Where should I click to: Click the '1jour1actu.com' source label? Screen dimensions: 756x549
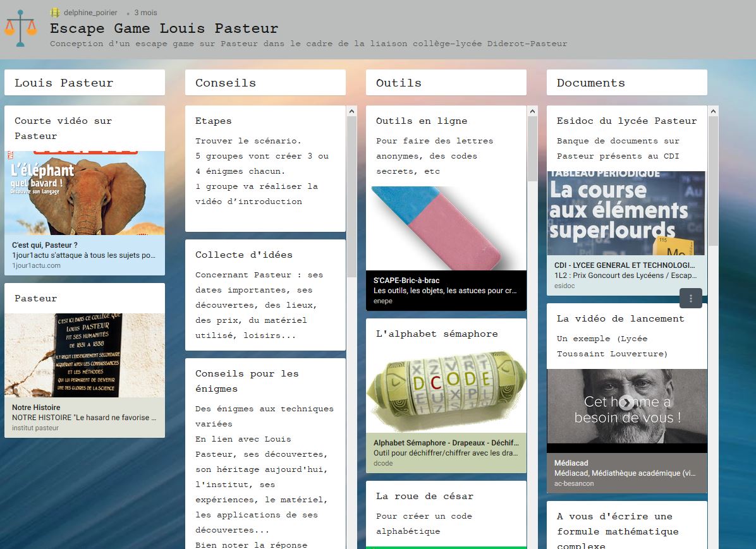tap(36, 265)
